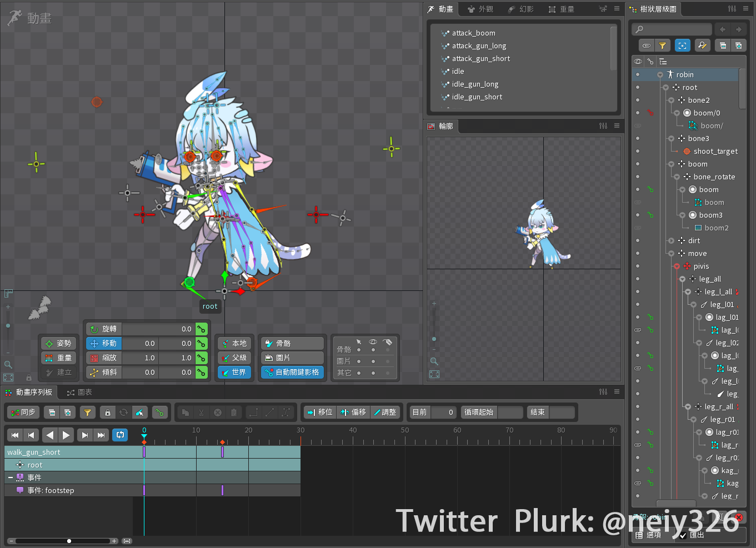Expand the dirt bone node
Image resolution: width=756 pixels, height=548 pixels.
point(672,241)
